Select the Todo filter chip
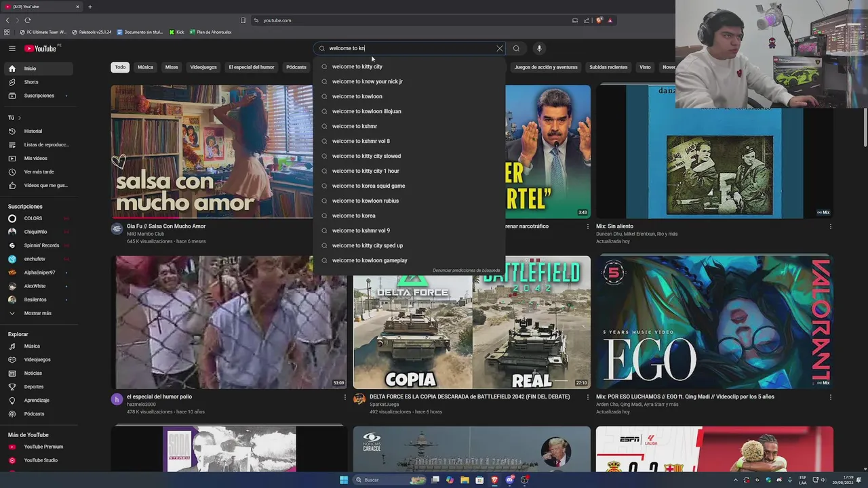This screenshot has width=868, height=488. [120, 67]
